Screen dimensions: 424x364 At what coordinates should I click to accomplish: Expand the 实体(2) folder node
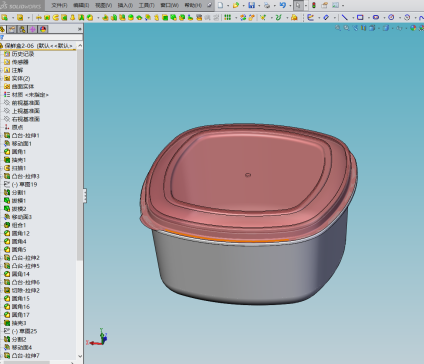(1, 78)
